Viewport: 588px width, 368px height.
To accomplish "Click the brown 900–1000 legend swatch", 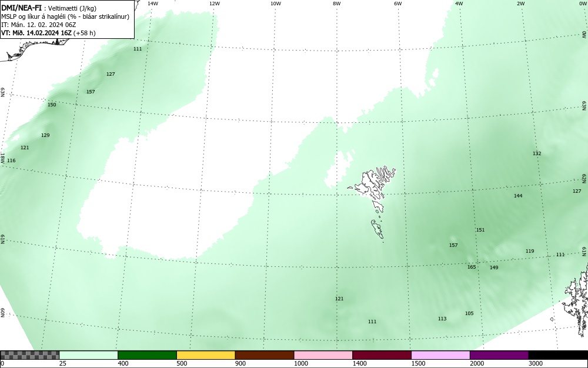I will (265, 355).
